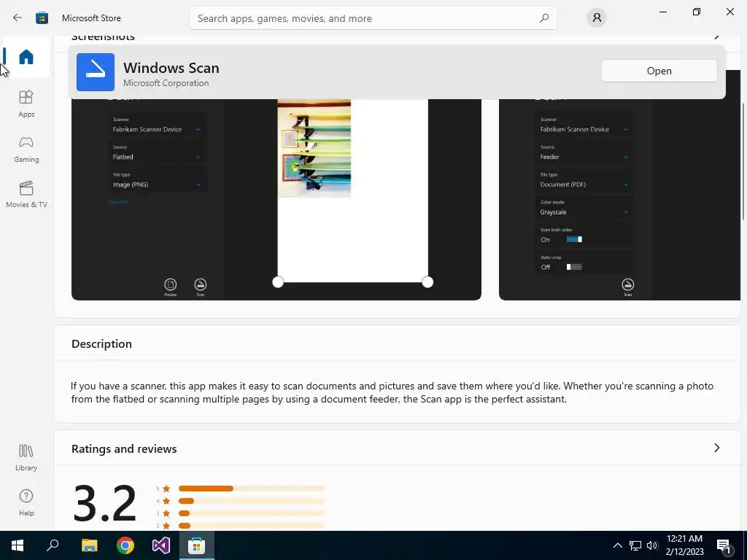Viewport: 747px width, 560px height.
Task: Click the Description heading
Action: coord(101,344)
